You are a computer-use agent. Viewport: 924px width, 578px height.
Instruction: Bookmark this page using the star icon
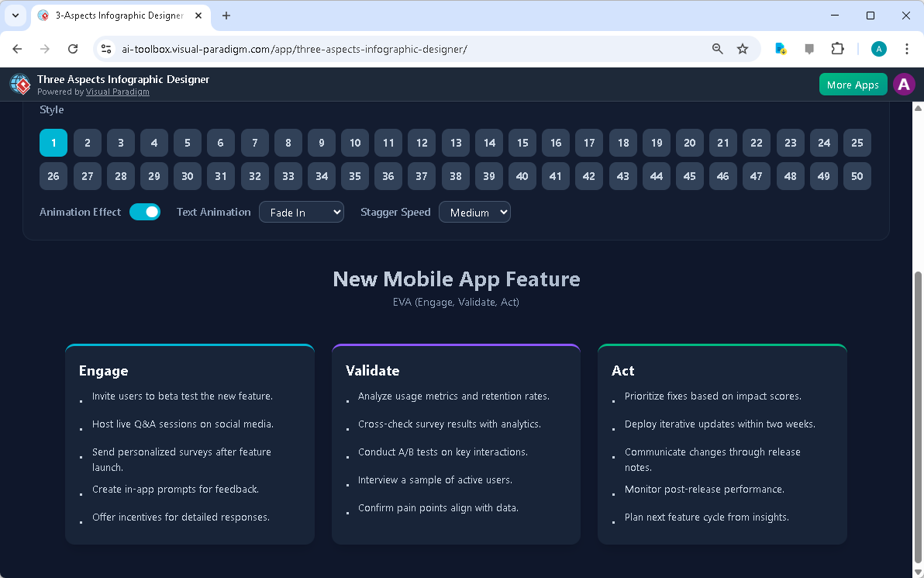click(x=743, y=48)
